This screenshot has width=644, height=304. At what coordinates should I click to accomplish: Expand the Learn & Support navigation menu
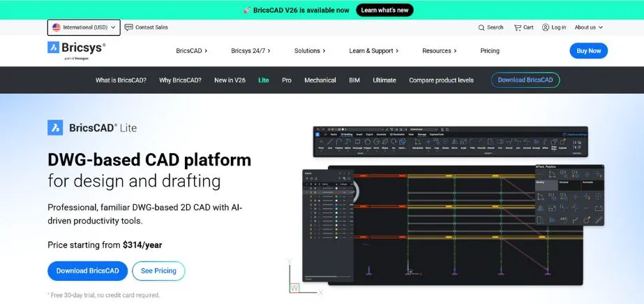pyautogui.click(x=374, y=51)
